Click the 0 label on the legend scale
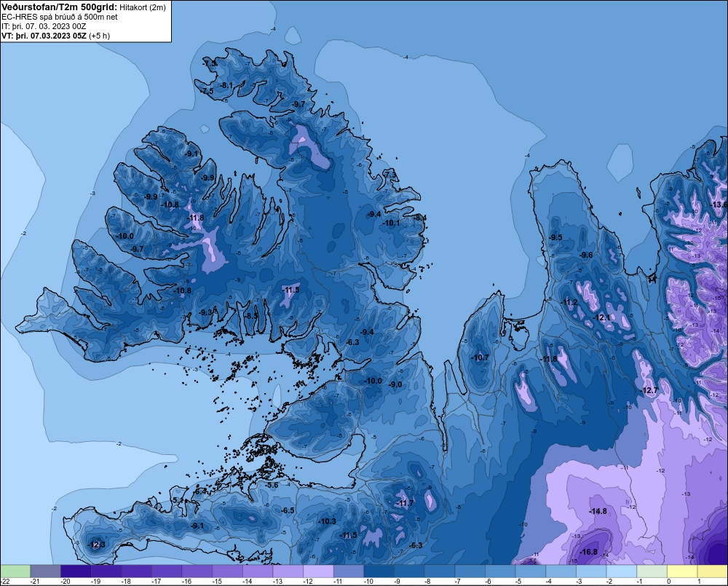 point(668,582)
